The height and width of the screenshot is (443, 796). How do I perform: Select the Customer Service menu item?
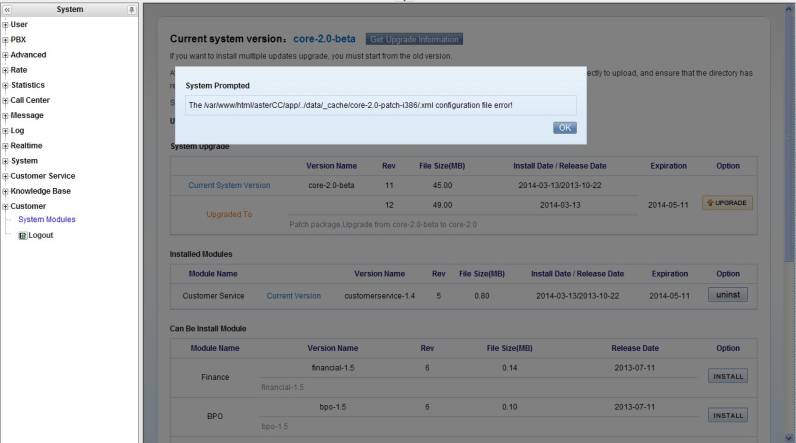tap(42, 176)
